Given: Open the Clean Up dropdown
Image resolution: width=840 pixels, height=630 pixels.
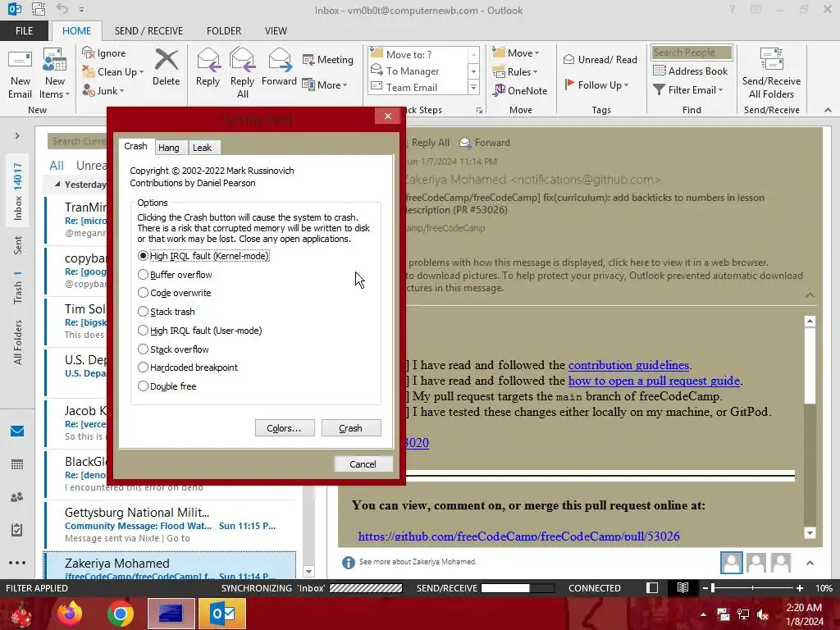Looking at the screenshot, I should click(113, 72).
